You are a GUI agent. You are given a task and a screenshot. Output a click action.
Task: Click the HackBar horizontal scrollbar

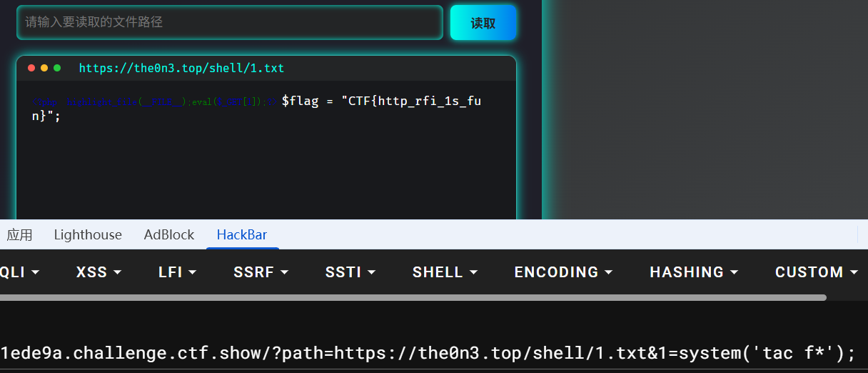tap(413, 297)
